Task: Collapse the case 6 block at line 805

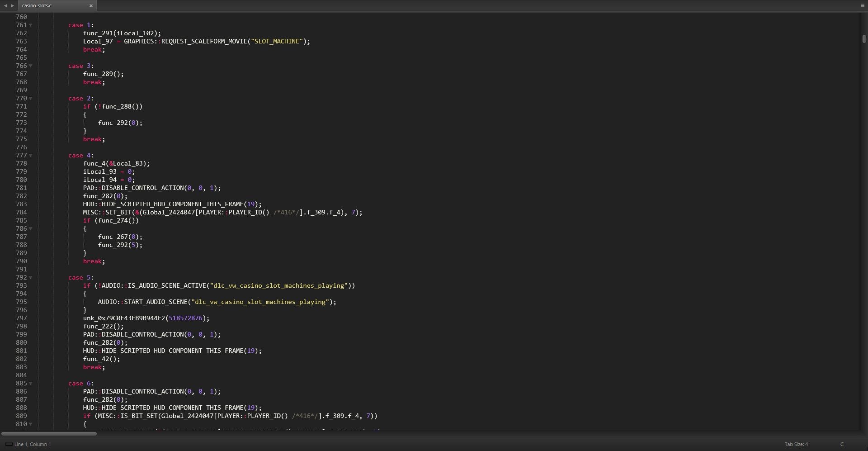Action: [31, 384]
